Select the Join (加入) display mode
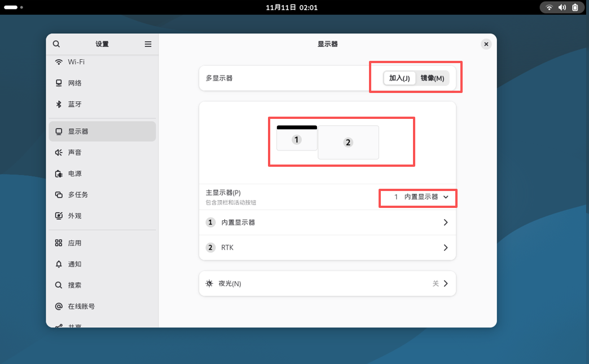 [x=399, y=78]
